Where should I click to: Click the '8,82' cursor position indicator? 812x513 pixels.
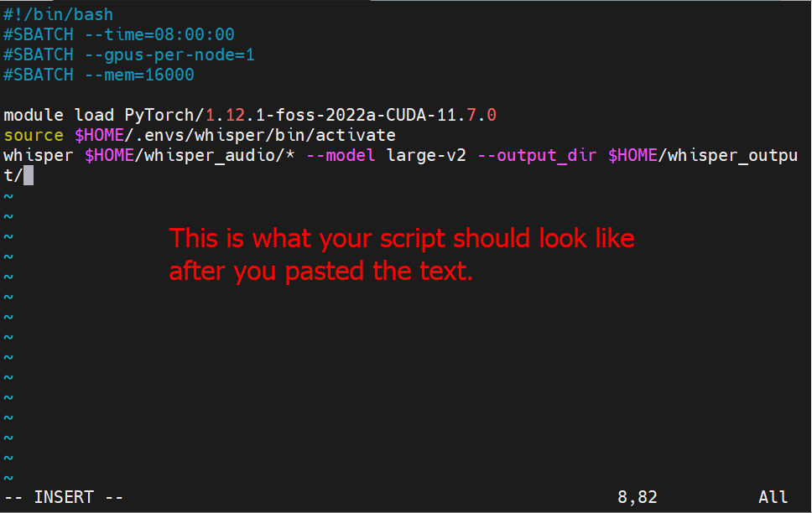[x=637, y=497]
